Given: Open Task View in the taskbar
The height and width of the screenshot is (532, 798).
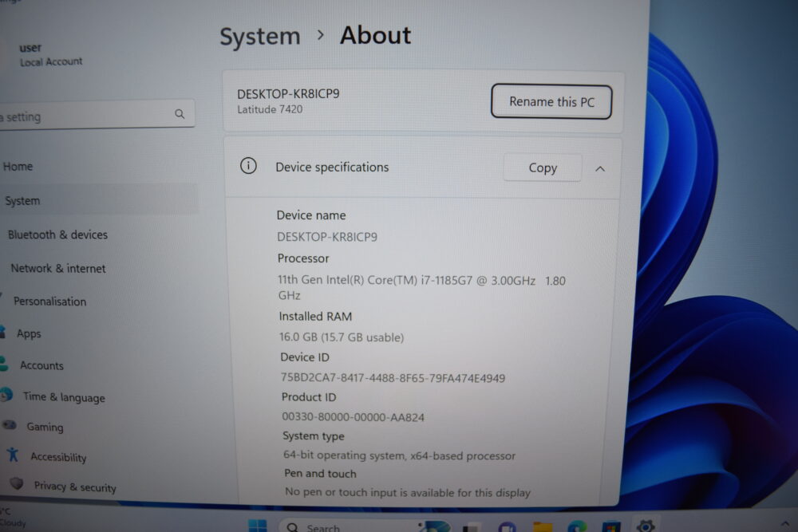Looking at the screenshot, I should click(x=471, y=527).
